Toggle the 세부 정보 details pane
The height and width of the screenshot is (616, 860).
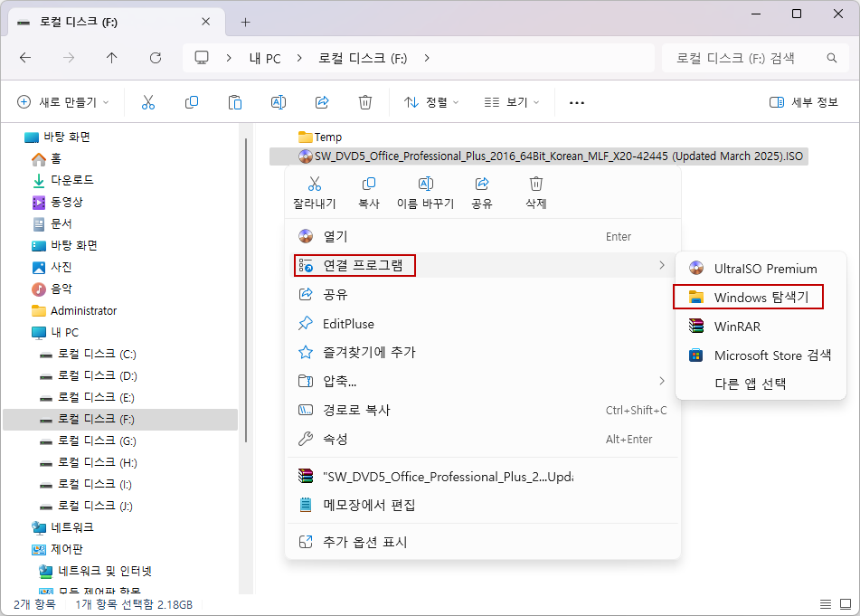point(804,102)
